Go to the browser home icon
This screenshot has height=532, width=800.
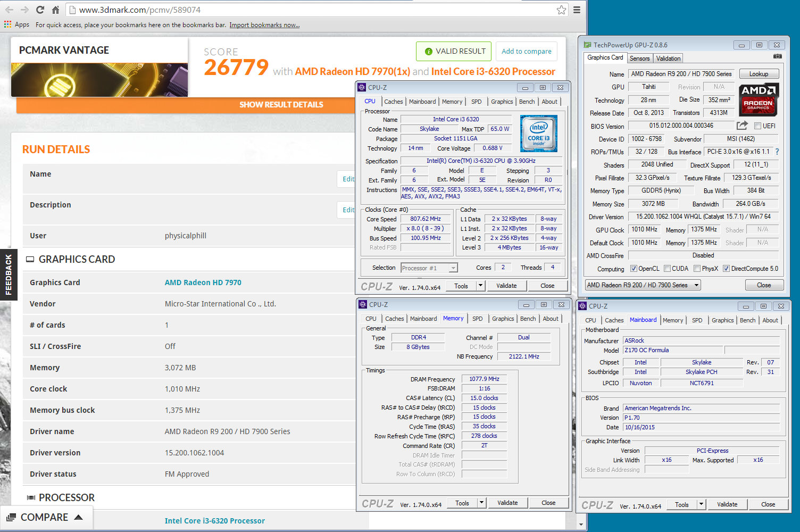tap(55, 10)
